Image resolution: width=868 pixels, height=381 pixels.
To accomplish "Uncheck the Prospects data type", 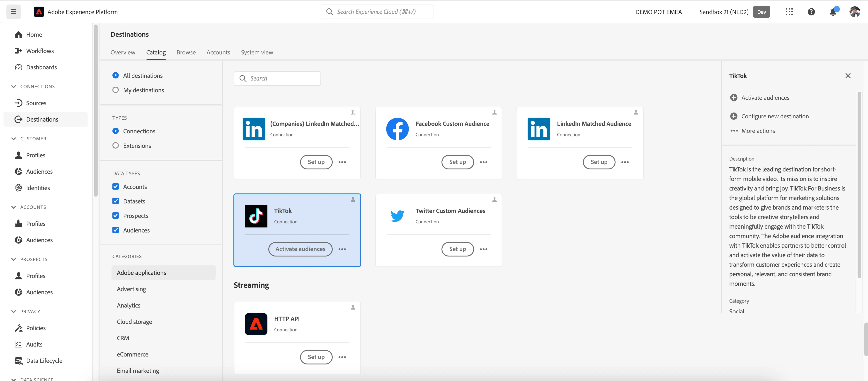I will [x=116, y=215].
